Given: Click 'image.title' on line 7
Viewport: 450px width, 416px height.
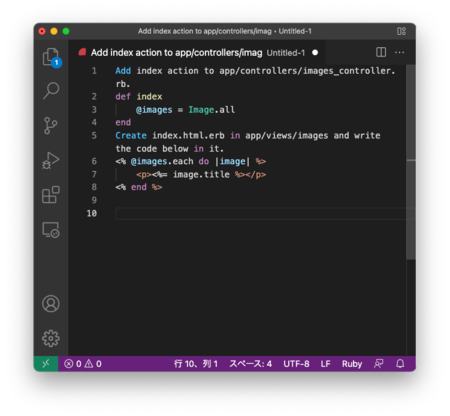Looking at the screenshot, I should 201,174.
